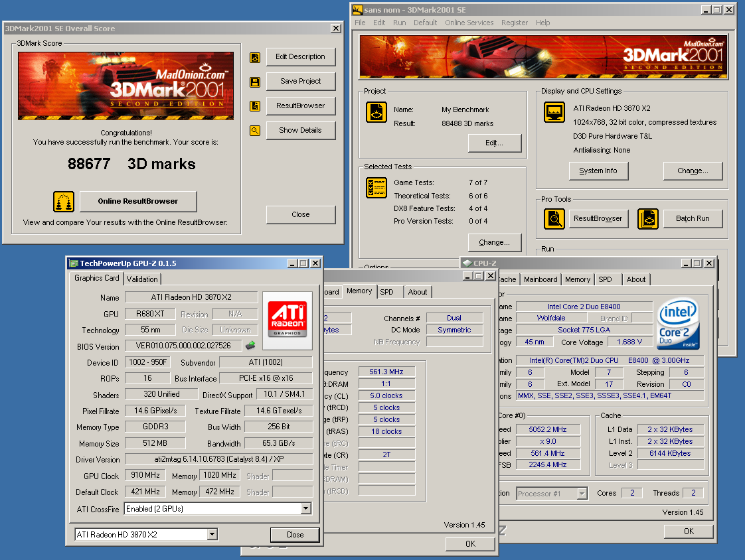This screenshot has height=560, width=745.
Task: Click the Intel Core 2 Duo logo
Action: click(x=679, y=323)
